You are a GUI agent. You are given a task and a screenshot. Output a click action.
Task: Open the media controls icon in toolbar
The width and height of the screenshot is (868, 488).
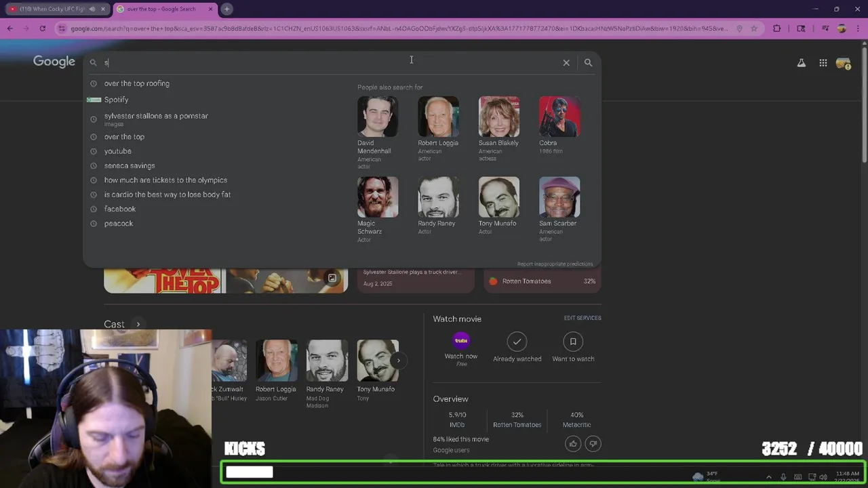point(825,28)
